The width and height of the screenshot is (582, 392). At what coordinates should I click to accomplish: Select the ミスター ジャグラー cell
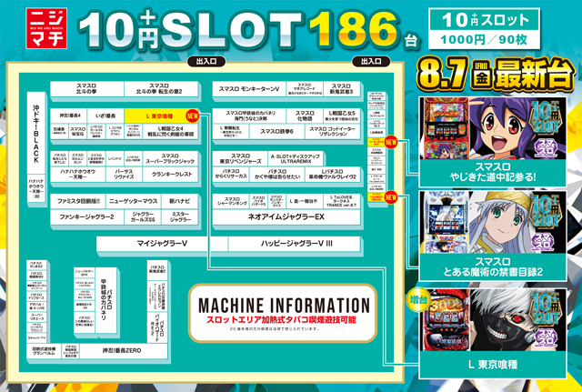(180, 216)
